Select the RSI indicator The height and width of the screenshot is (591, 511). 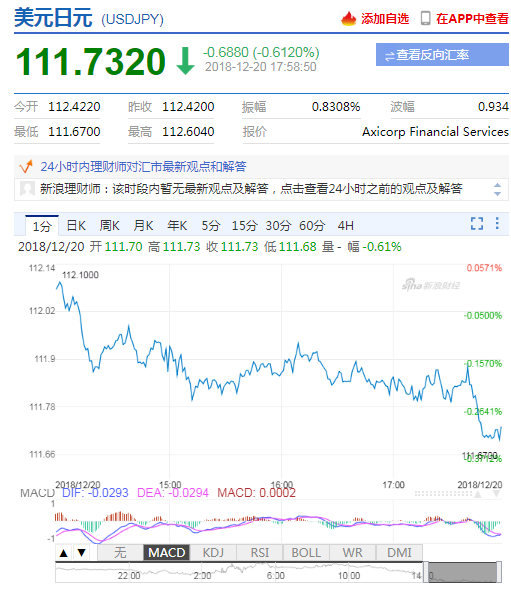coord(260,553)
